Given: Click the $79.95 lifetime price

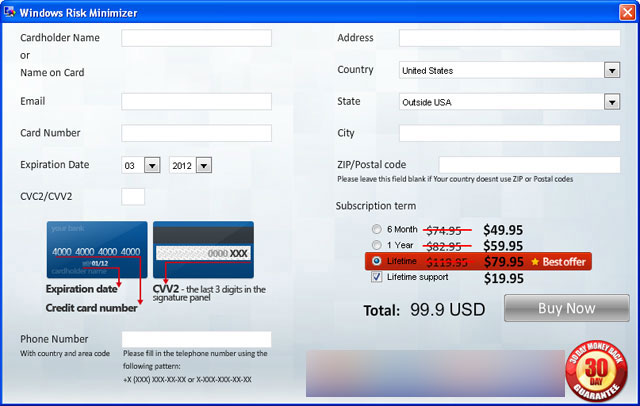Looking at the screenshot, I should (504, 262).
